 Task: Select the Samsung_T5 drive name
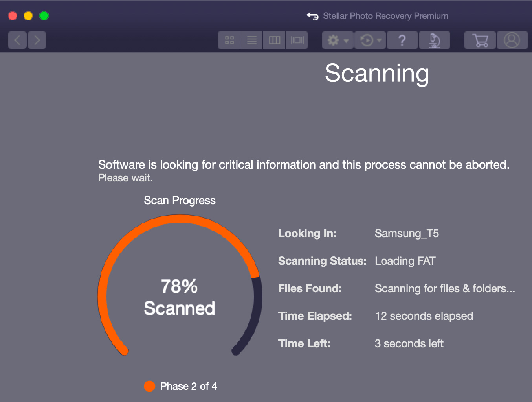[x=407, y=234]
